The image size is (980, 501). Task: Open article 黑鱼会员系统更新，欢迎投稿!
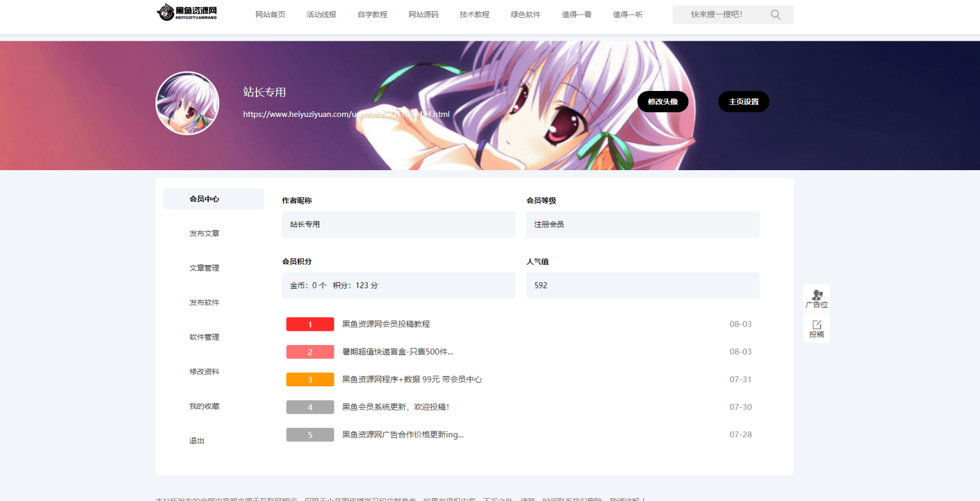click(x=396, y=407)
